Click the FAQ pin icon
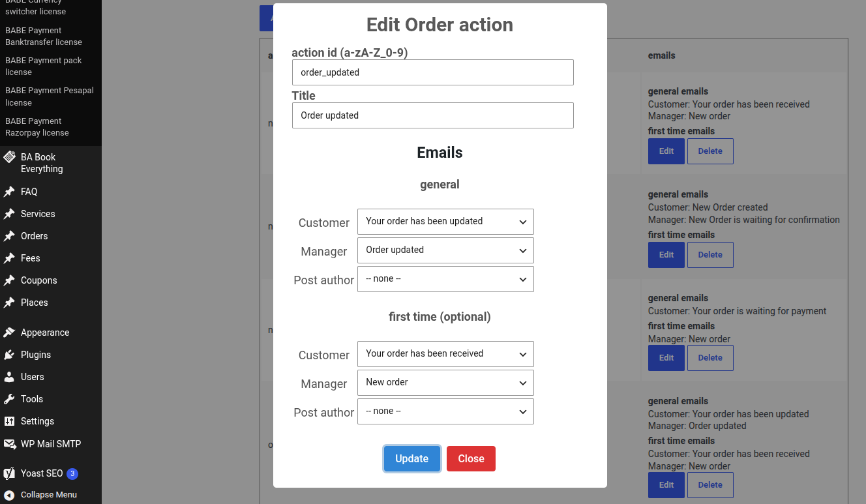 click(9, 192)
